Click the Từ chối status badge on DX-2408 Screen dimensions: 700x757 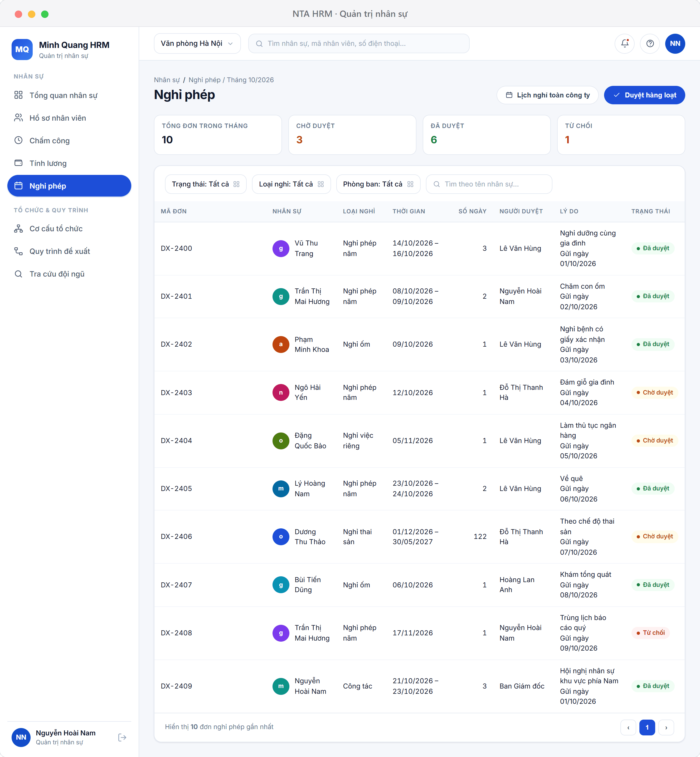pyautogui.click(x=650, y=633)
